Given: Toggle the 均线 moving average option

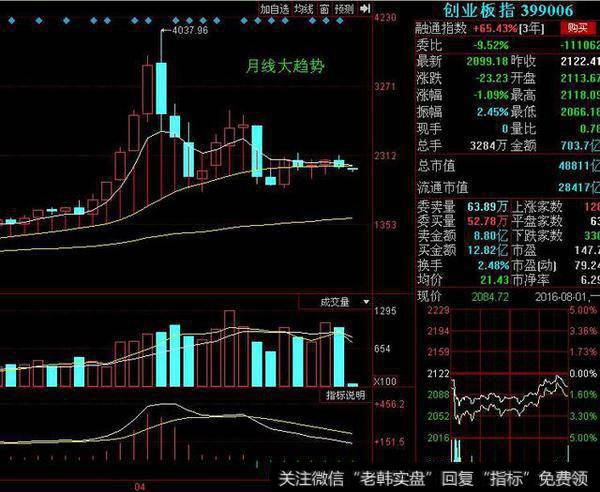Looking at the screenshot, I should (x=304, y=9).
